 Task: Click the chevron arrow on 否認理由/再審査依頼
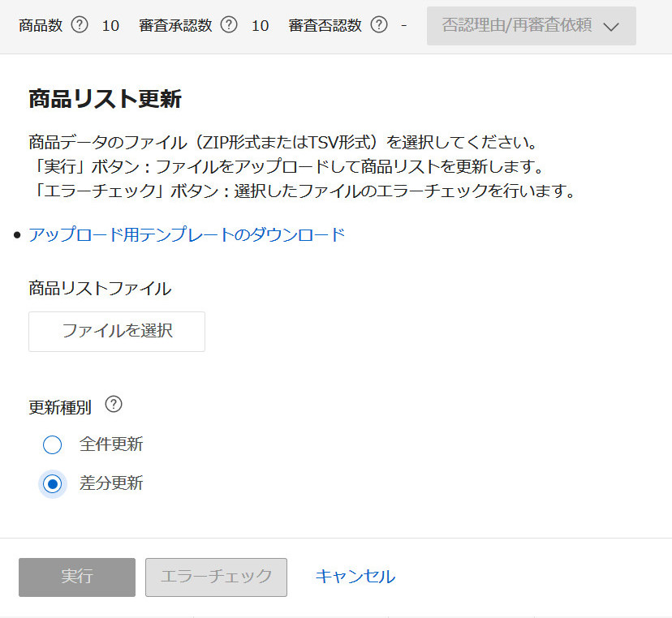(612, 27)
